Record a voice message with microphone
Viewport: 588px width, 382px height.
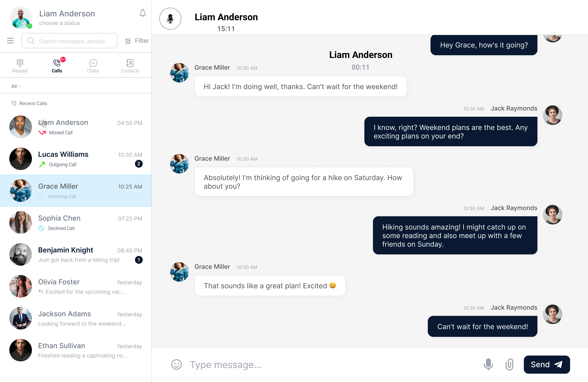(488, 364)
